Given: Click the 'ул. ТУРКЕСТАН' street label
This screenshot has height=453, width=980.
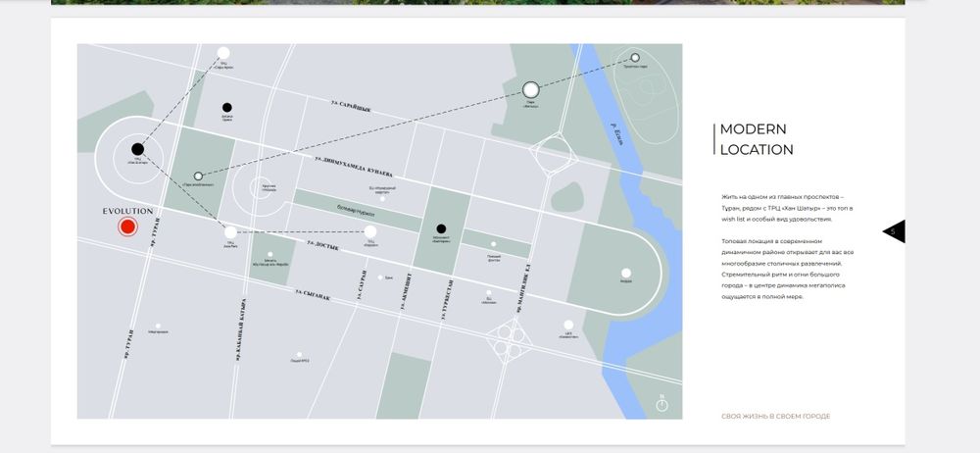Looking at the screenshot, I should click(x=447, y=299).
